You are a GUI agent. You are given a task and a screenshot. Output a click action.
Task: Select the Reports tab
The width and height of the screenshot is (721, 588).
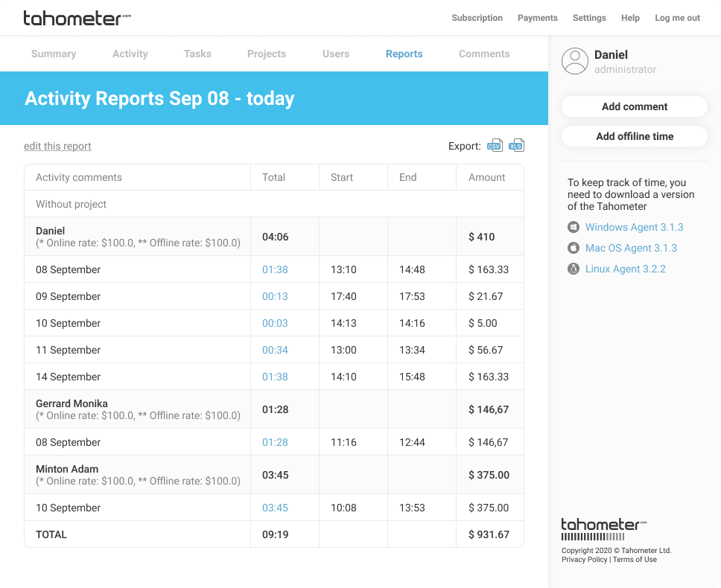(404, 54)
